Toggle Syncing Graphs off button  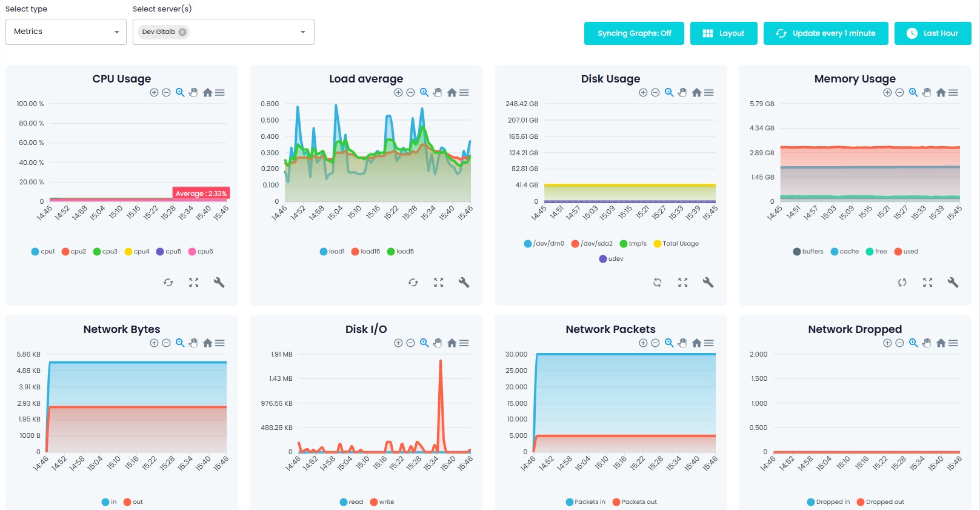(634, 33)
